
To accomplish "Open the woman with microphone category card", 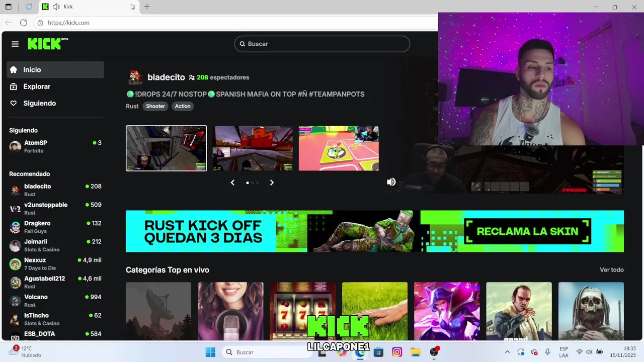I will pyautogui.click(x=230, y=311).
